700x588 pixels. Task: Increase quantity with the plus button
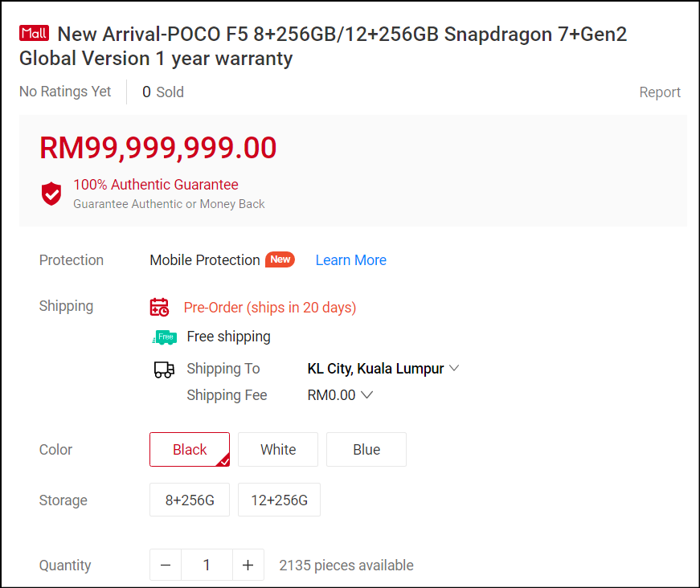coord(248,565)
